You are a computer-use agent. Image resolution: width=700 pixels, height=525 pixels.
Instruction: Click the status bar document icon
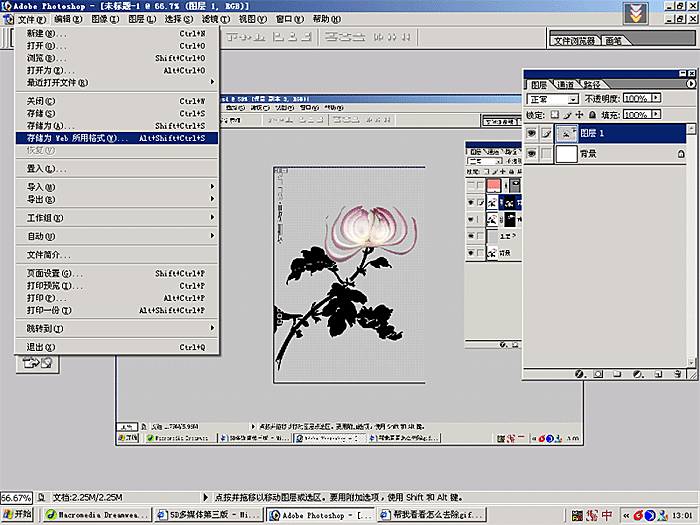coord(42,497)
